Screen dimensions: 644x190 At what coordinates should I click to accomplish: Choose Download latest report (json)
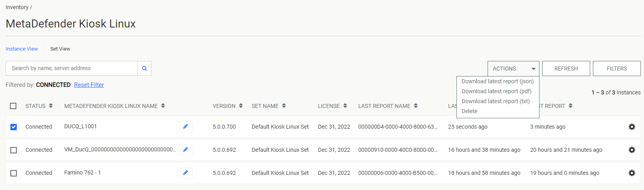pos(498,81)
